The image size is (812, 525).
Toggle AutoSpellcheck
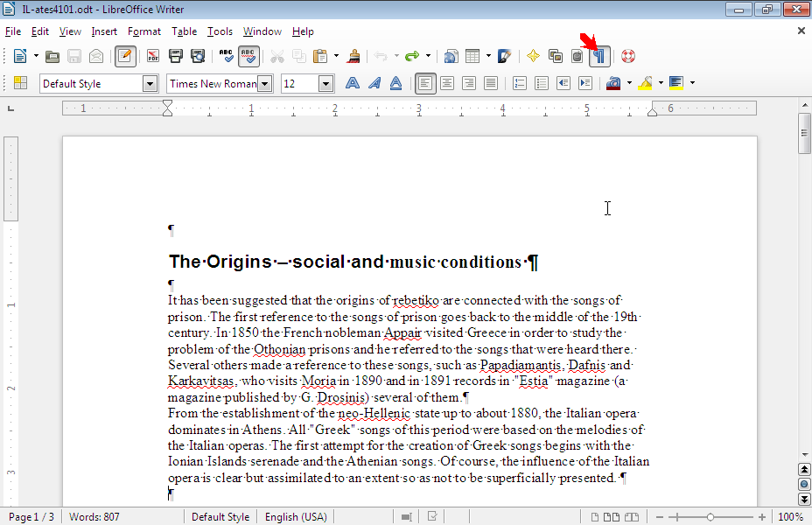pos(248,56)
